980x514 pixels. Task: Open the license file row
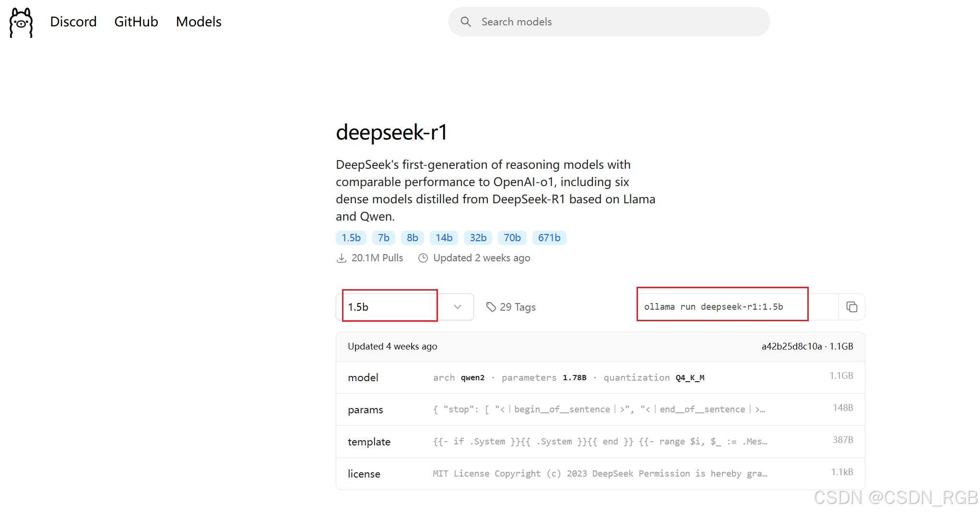(x=600, y=474)
